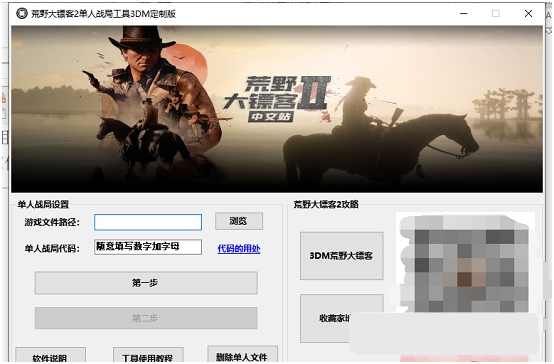This screenshot has width=554, height=364.
Task: Open 软件说明 software description
Action: 51,355
